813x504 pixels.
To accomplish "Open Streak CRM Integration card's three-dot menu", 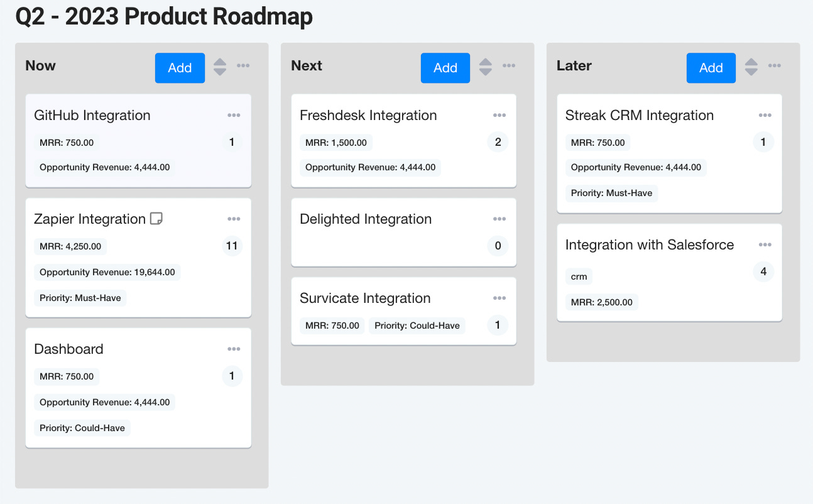I will 765,115.
